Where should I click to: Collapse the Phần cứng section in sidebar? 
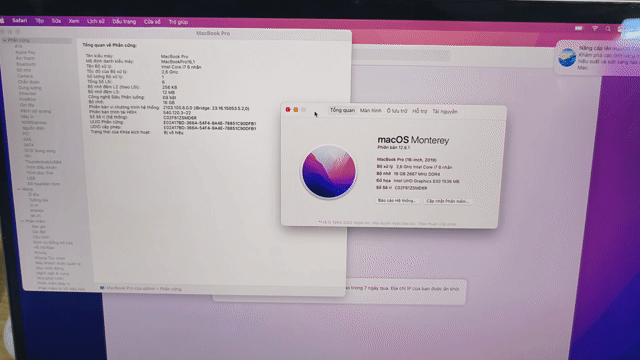[4, 40]
